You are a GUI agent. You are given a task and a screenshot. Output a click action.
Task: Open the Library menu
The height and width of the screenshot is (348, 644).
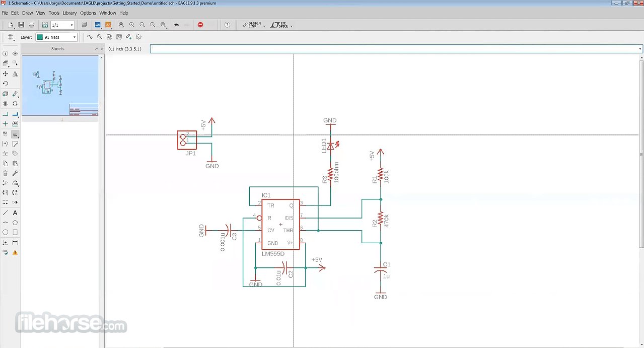pyautogui.click(x=70, y=13)
